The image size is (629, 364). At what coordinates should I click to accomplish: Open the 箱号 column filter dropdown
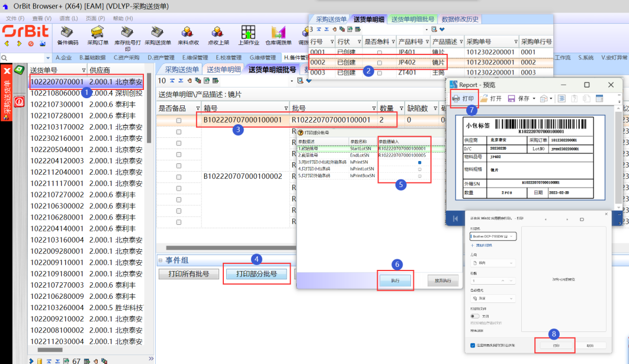point(286,108)
